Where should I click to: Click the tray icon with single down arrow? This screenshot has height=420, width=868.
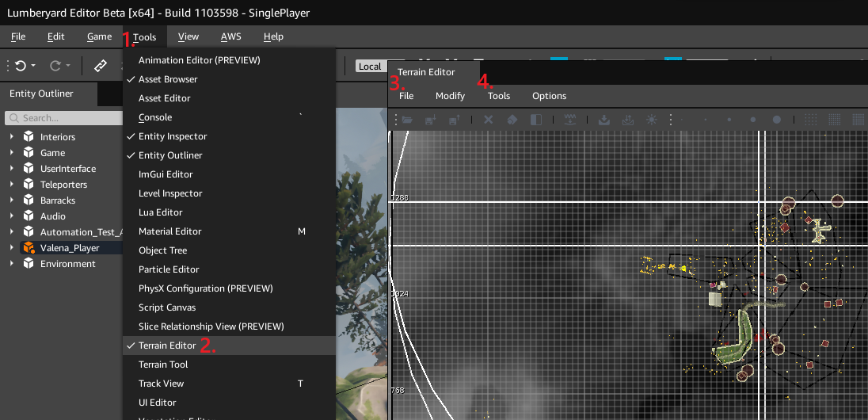(604, 119)
